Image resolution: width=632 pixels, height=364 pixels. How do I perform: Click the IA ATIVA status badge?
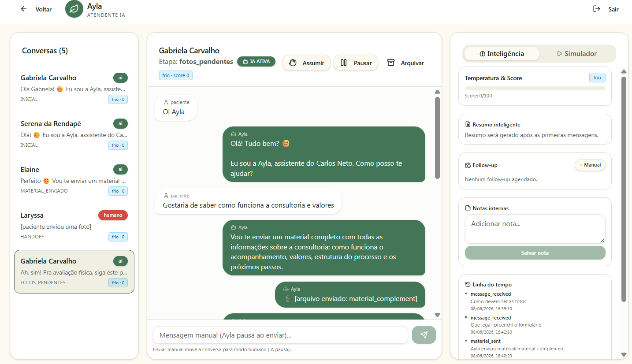tap(256, 62)
